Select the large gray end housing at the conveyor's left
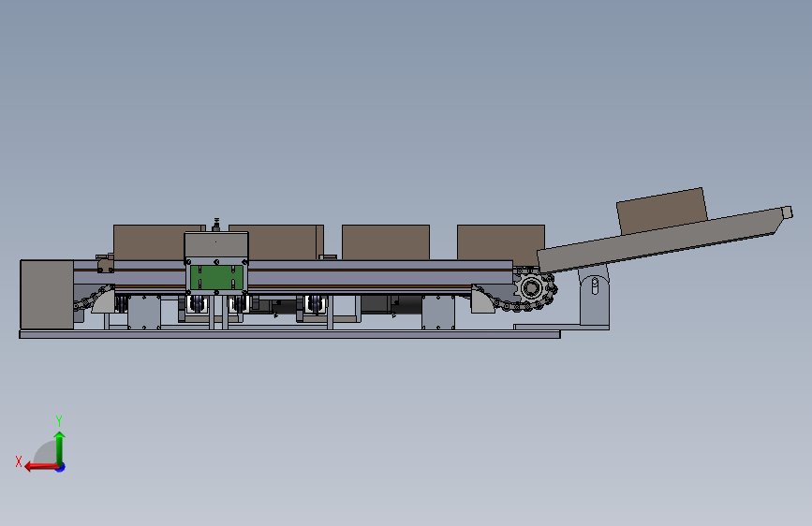This screenshot has width=812, height=526. (x=47, y=294)
